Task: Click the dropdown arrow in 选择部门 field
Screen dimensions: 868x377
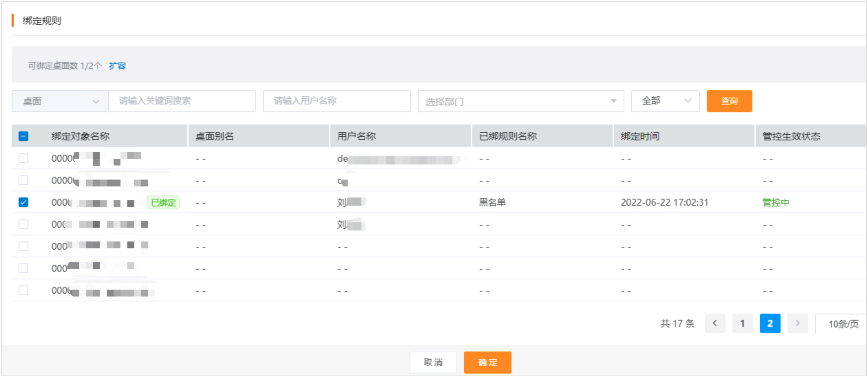Action: (x=613, y=101)
